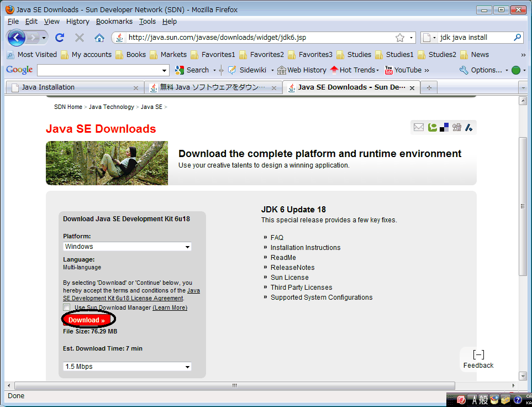Expand the Google search box dropdown
Image resolution: width=532 pixels, height=407 pixels.
(164, 71)
